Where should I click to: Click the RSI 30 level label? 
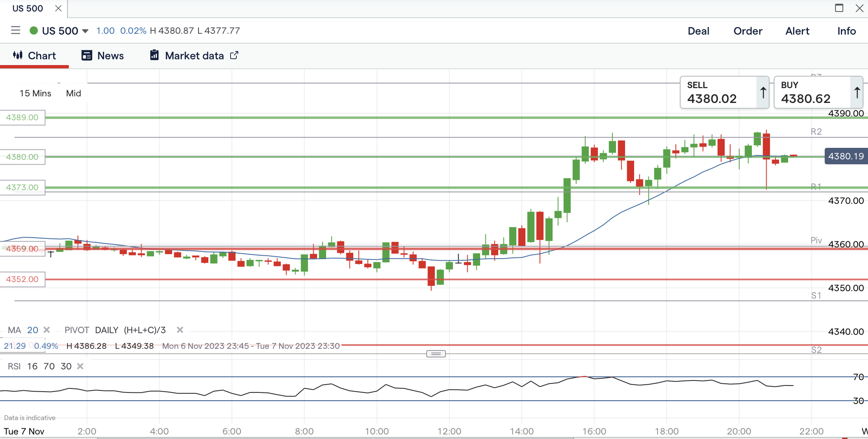pyautogui.click(x=859, y=401)
